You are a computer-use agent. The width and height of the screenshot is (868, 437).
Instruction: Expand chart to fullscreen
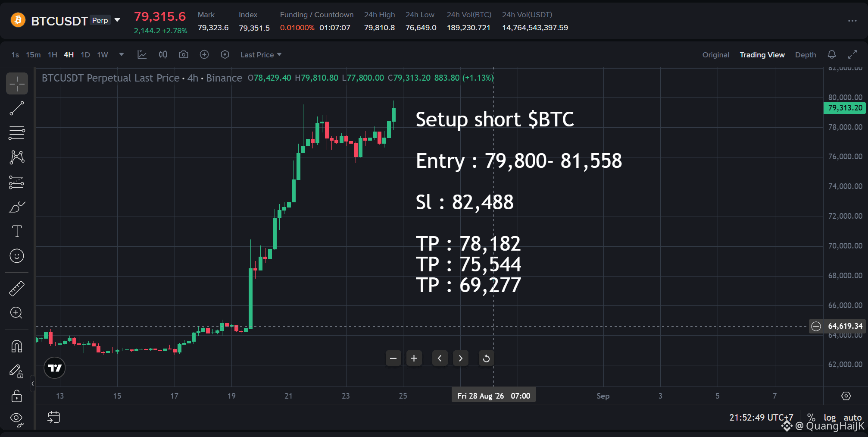pyautogui.click(x=852, y=54)
